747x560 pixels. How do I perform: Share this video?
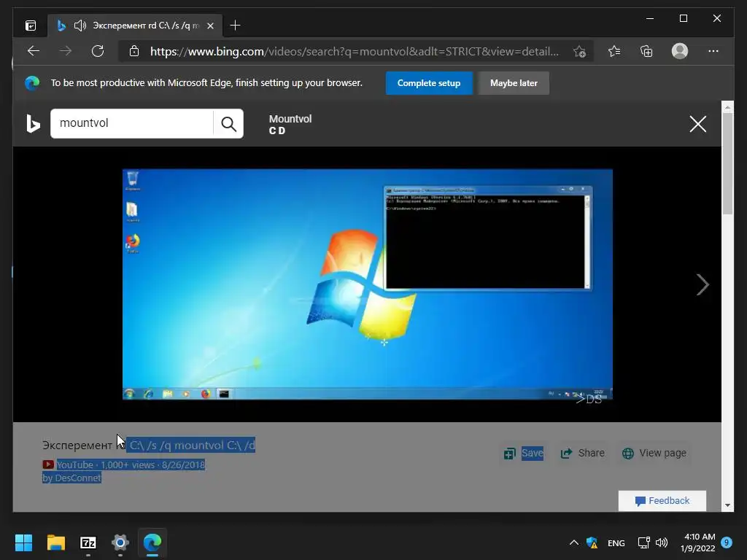[582, 454]
